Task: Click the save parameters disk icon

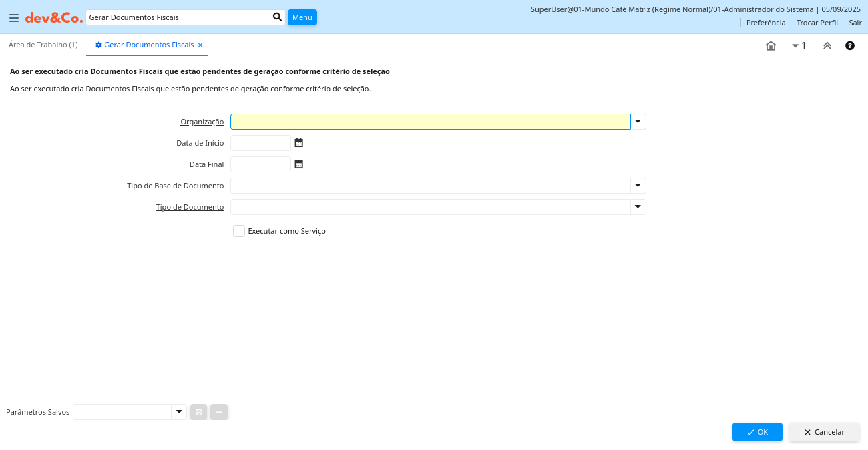Action: click(x=199, y=412)
